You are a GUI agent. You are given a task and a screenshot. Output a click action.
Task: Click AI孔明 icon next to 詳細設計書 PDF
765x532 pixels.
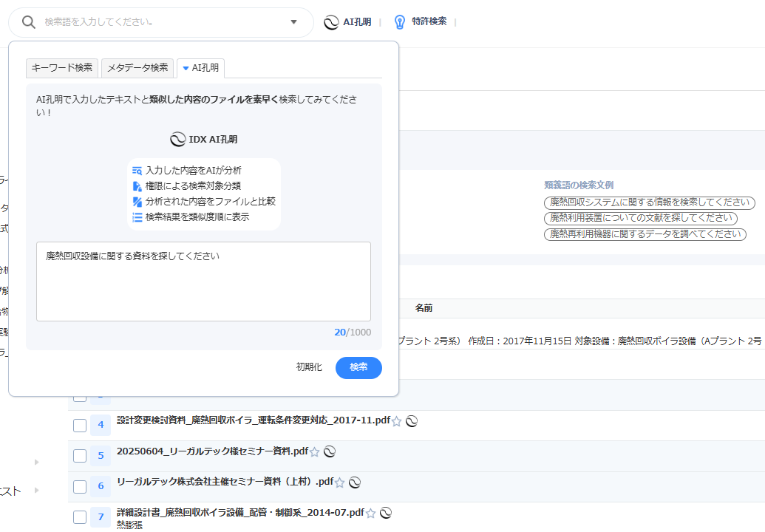pyautogui.click(x=386, y=513)
